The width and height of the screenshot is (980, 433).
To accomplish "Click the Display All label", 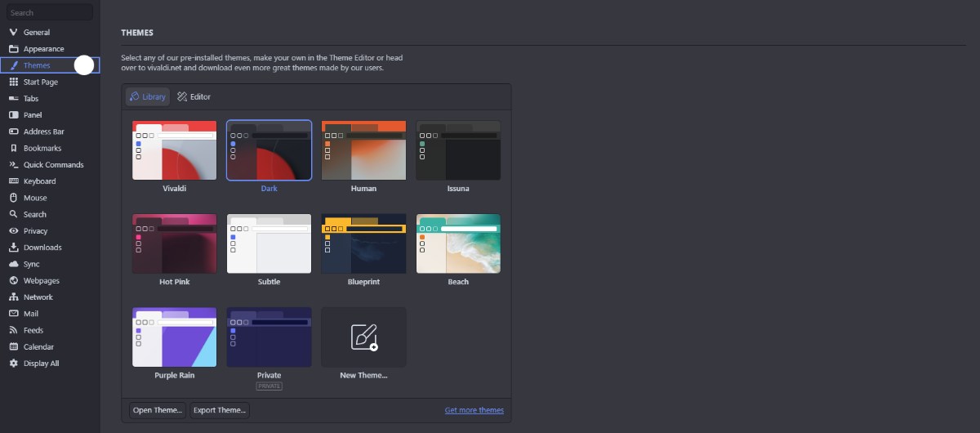I will coord(42,363).
